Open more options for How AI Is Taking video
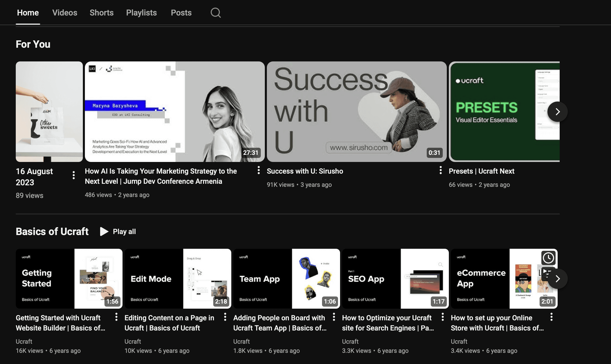This screenshot has height=364, width=611. click(259, 170)
